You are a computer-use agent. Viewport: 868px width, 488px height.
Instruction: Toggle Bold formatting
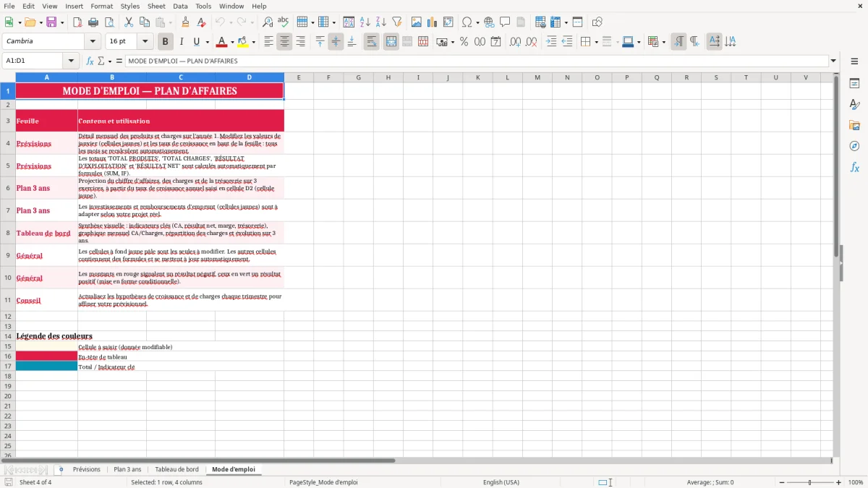pos(166,42)
